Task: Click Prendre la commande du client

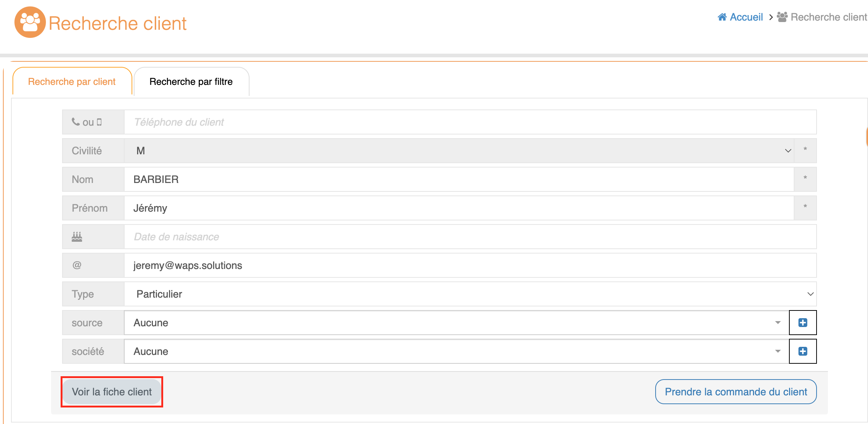Action: pos(736,392)
